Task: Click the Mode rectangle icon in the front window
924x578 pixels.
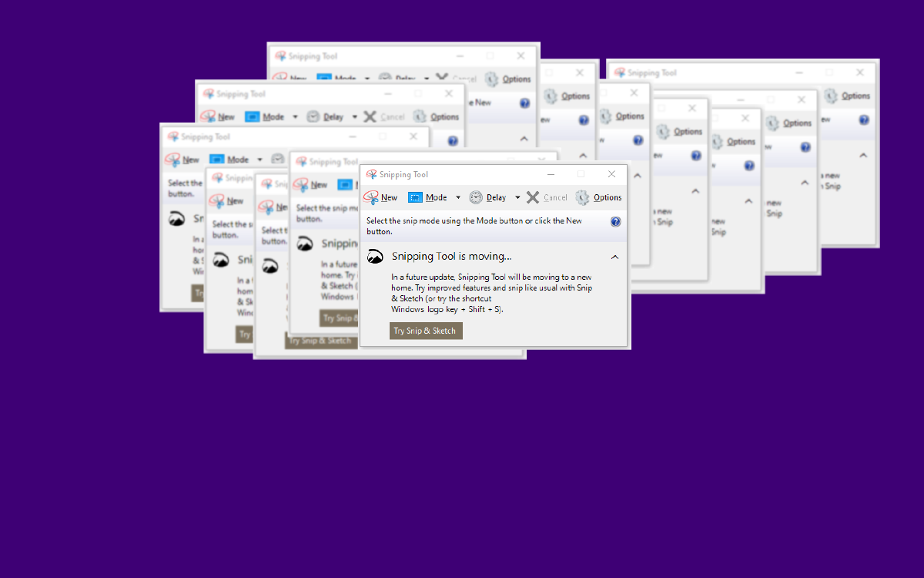Action: pos(415,197)
